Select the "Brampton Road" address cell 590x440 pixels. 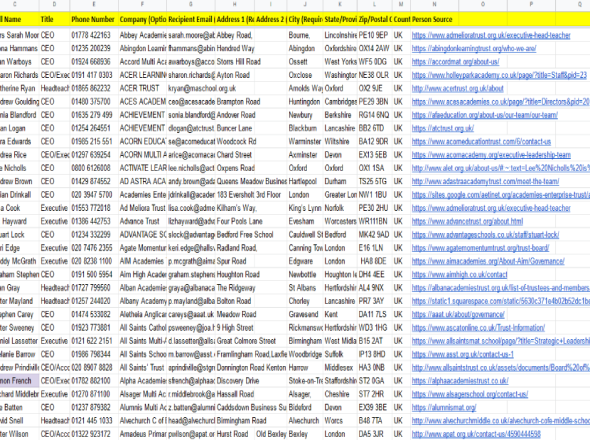point(235,102)
